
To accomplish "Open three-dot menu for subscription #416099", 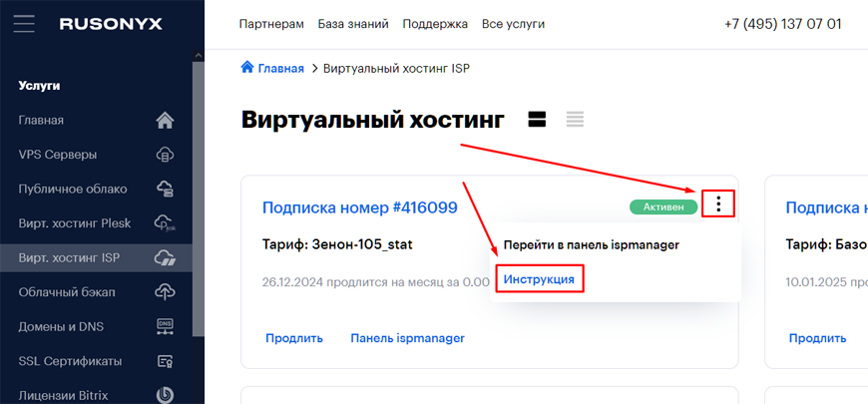I will [718, 203].
